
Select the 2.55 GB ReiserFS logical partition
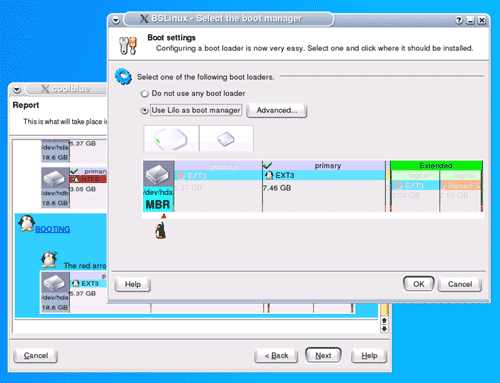click(x=461, y=191)
